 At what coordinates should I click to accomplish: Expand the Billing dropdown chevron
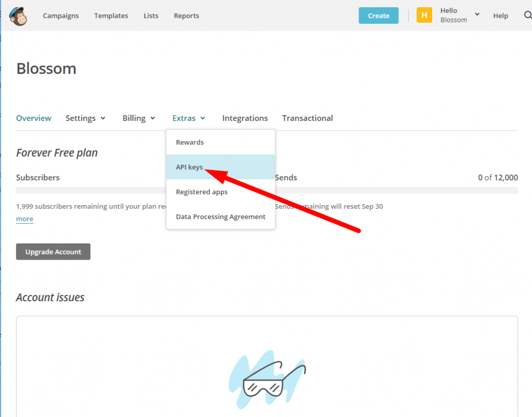[153, 118]
